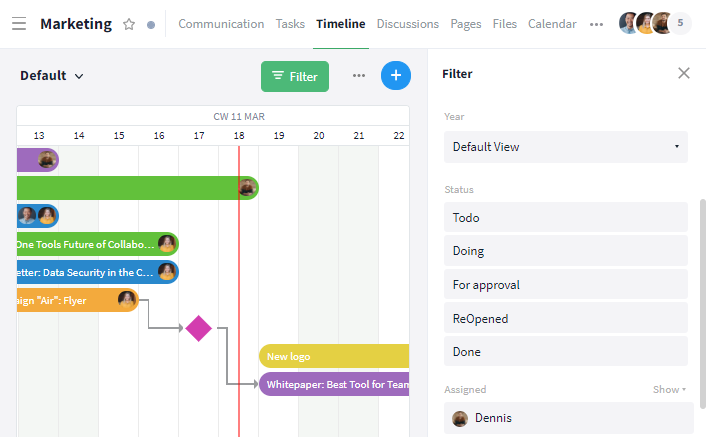Open the more tabs ellipsis menu
This screenshot has height=437, width=707.
[597, 24]
